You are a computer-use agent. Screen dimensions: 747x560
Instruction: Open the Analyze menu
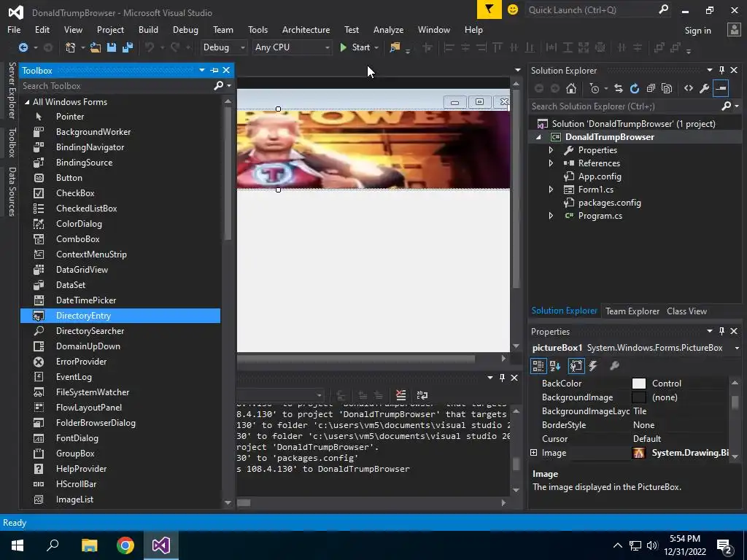pyautogui.click(x=388, y=29)
